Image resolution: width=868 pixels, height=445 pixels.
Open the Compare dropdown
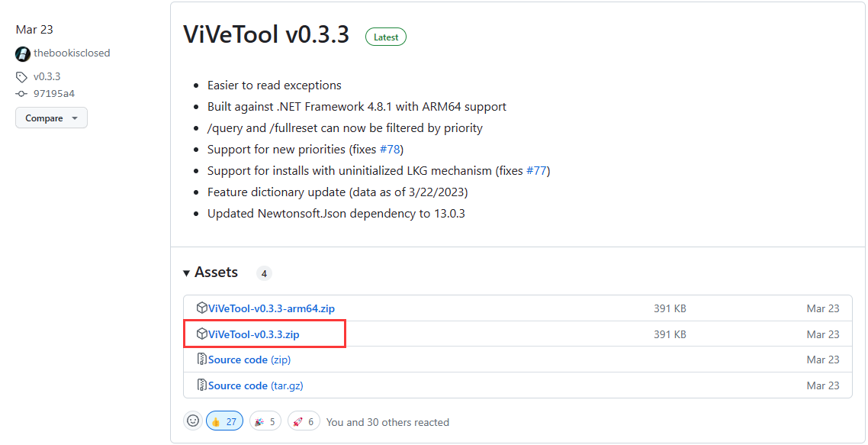coord(51,118)
